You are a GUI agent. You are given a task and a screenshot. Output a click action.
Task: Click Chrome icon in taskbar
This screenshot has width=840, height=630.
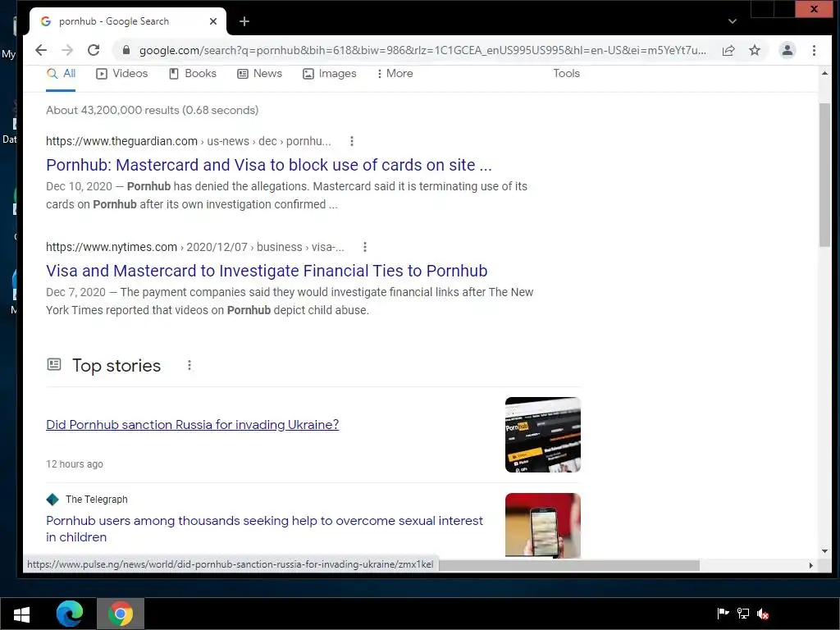tap(121, 614)
